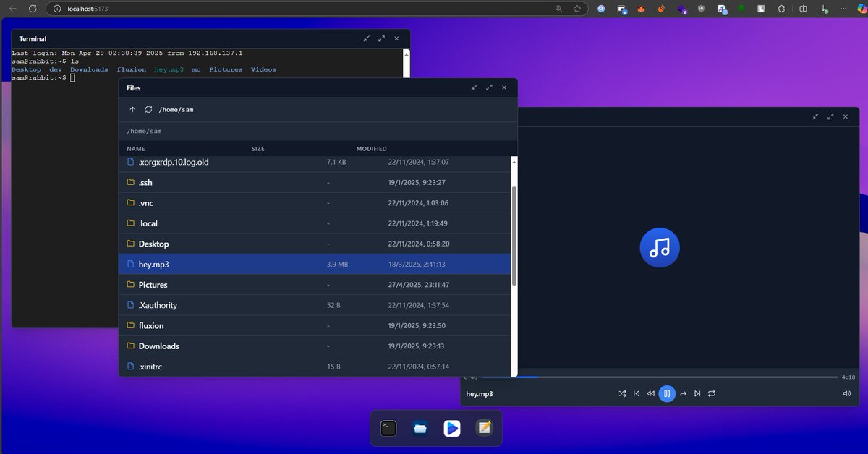Maximize the Terminal window
This screenshot has width=868, height=454.
381,38
